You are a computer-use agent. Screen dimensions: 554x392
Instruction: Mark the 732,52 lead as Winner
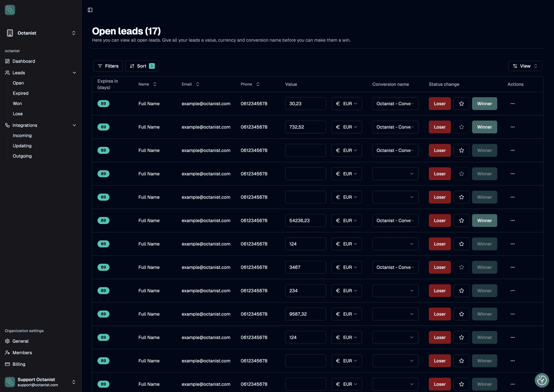coord(484,127)
